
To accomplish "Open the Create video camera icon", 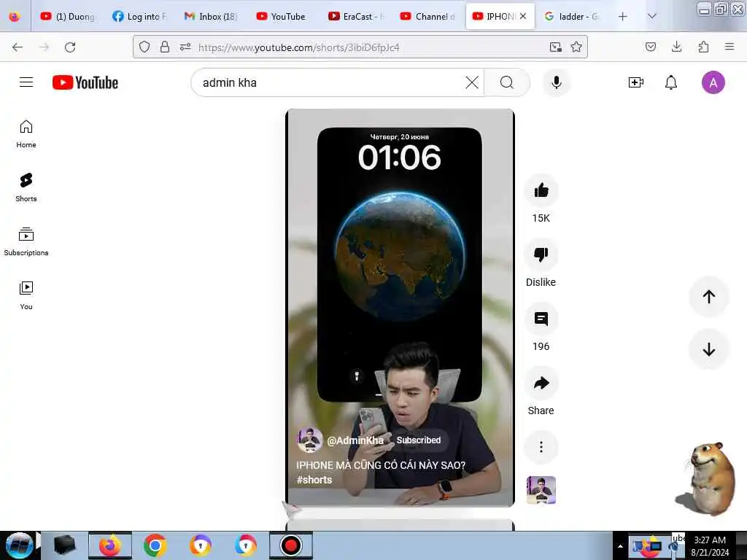I will [x=636, y=82].
